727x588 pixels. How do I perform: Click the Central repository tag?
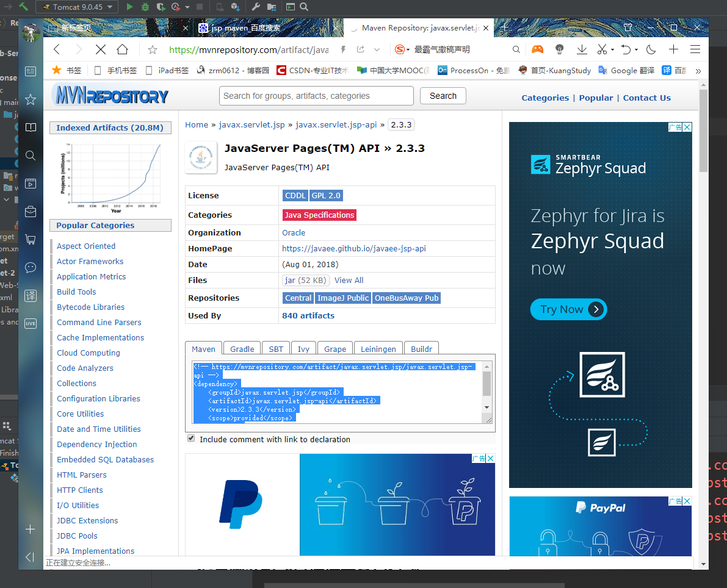pos(298,298)
